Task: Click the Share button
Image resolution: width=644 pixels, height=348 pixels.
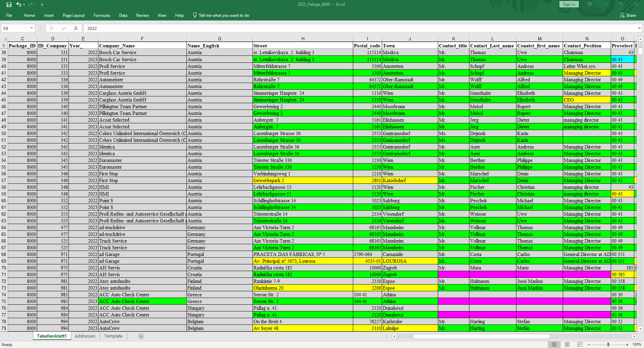Action: coord(628,15)
